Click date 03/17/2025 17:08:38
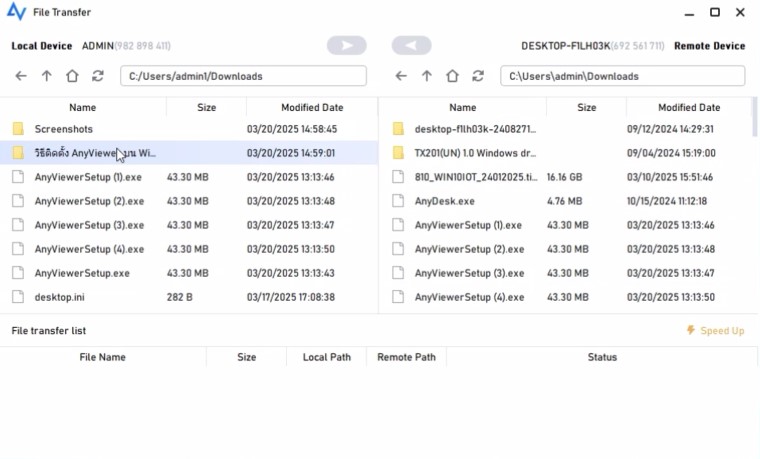The height and width of the screenshot is (459, 760). point(291,297)
